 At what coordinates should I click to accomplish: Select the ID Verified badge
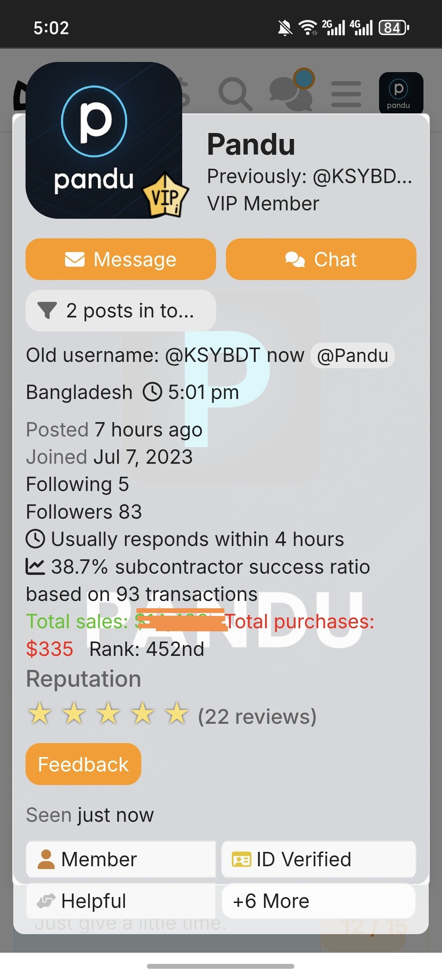pos(318,859)
